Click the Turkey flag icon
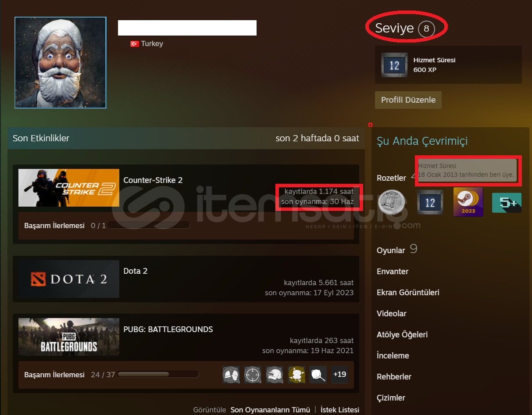 pos(134,44)
